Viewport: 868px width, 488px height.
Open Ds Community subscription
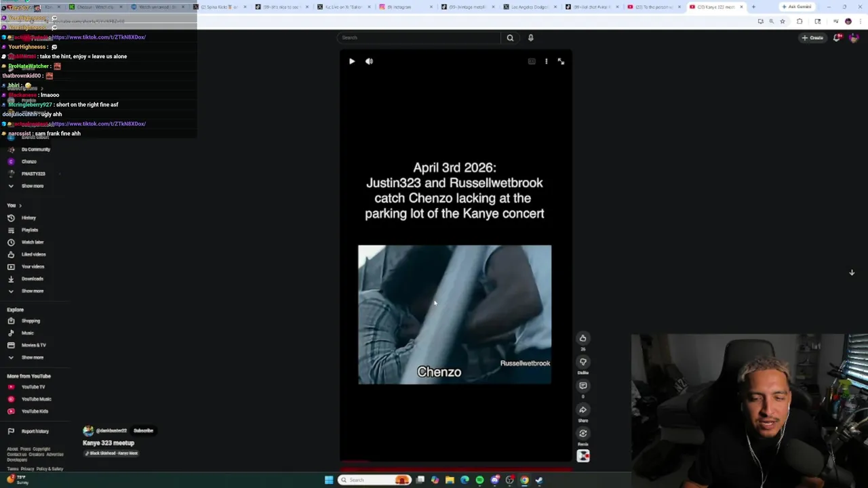35,149
